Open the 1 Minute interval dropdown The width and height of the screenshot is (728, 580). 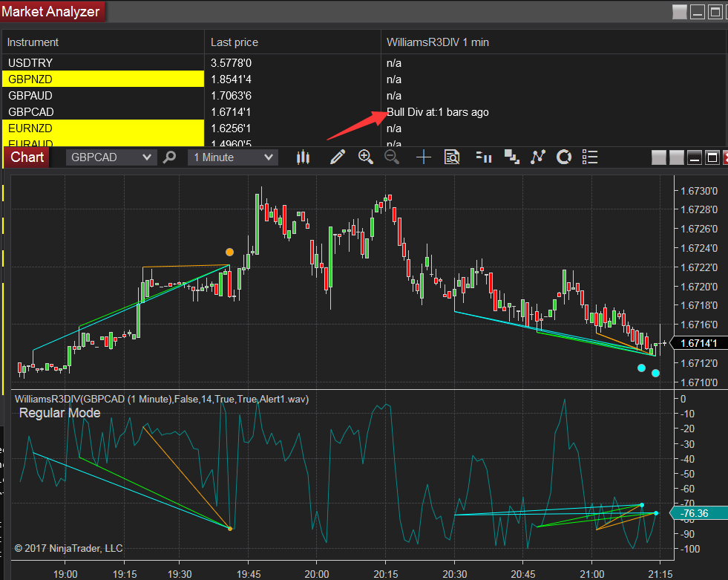[x=233, y=157]
